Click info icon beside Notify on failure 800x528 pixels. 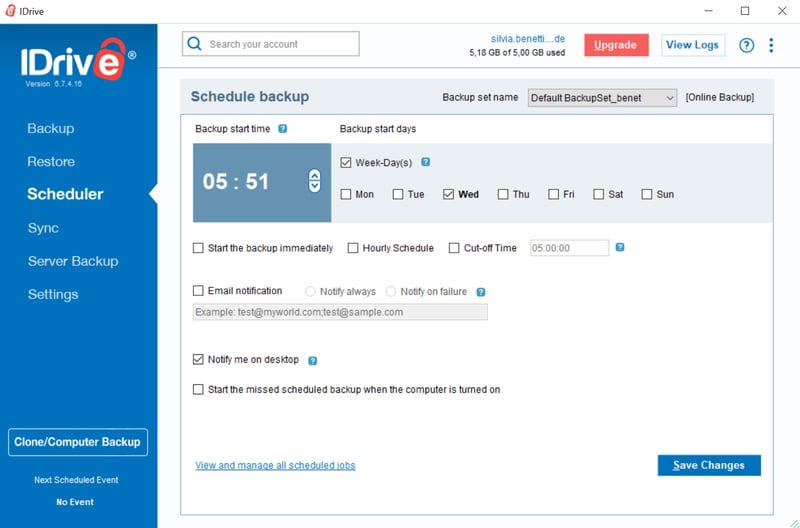point(481,292)
